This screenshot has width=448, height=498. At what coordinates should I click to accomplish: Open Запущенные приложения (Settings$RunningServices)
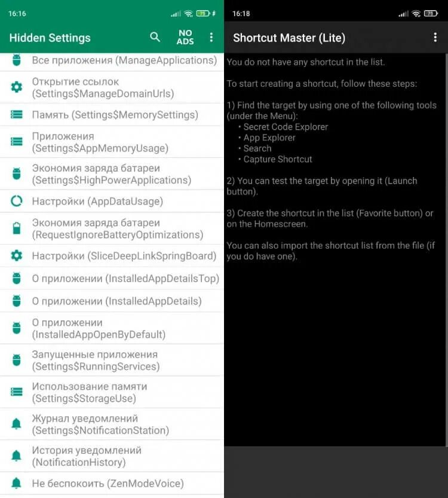click(x=112, y=360)
